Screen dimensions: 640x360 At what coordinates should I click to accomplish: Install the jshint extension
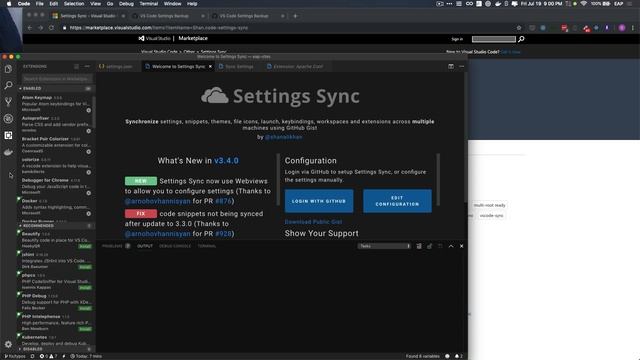pos(85,267)
